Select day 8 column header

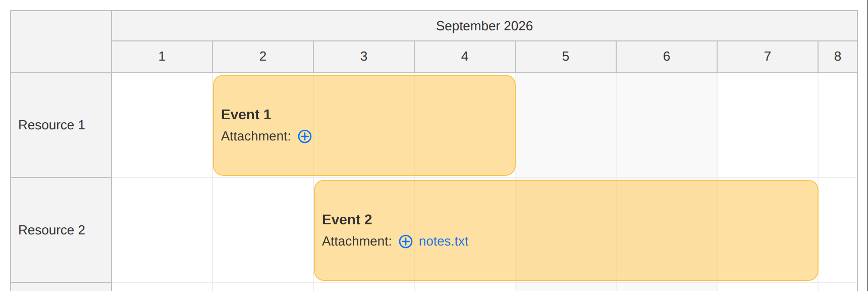coord(838,57)
